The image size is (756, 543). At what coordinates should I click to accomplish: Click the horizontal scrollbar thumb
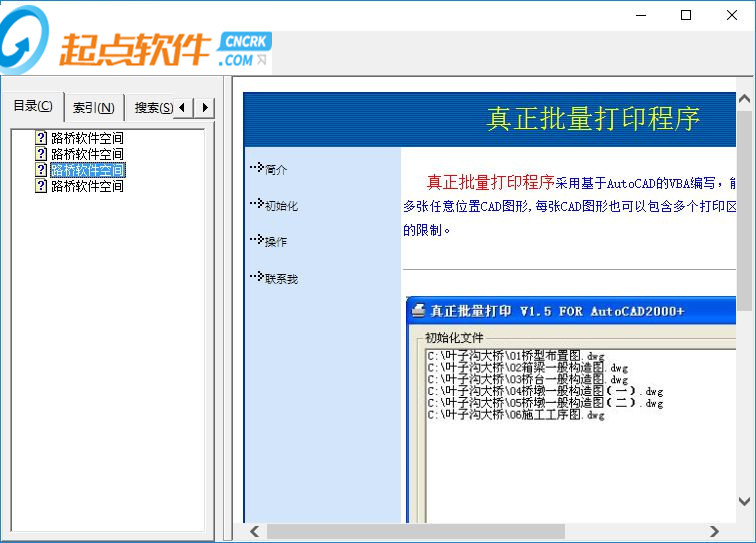click(416, 531)
